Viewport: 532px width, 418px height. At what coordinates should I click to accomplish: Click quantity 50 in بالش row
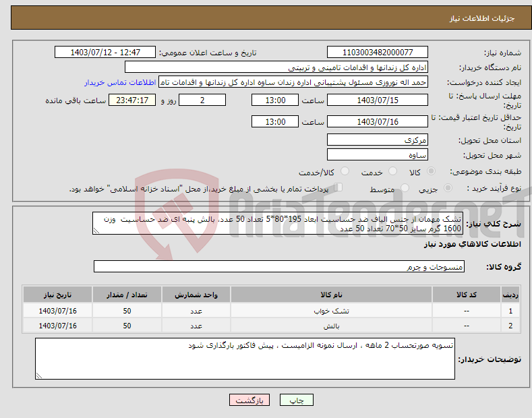127,326
